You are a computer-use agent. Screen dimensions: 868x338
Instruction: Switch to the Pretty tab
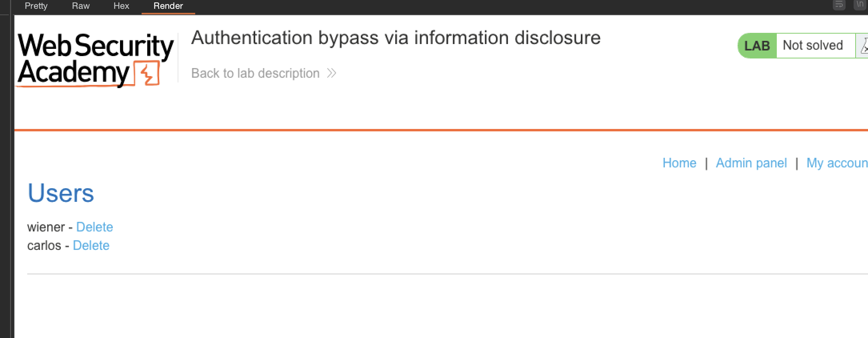point(36,6)
